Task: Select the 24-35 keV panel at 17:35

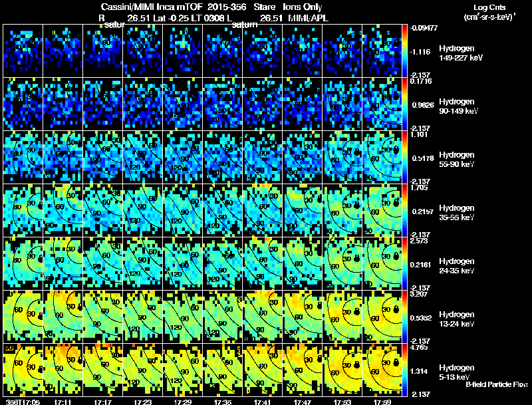Action: click(x=223, y=264)
